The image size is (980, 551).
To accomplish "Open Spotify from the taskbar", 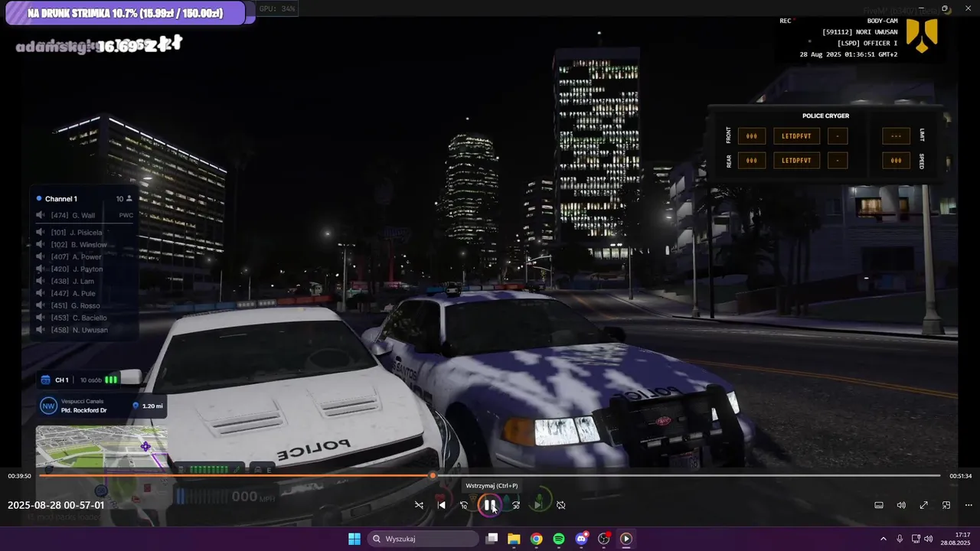I will (x=559, y=539).
